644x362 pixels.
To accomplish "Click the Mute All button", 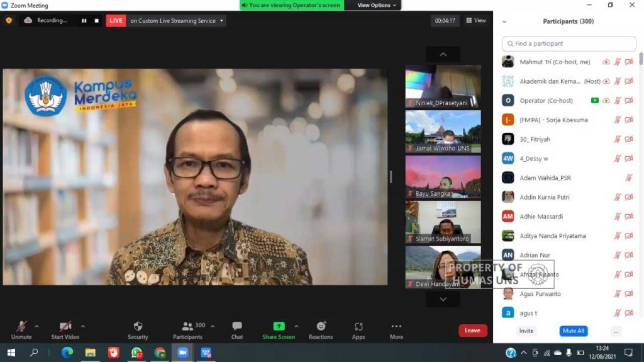I will click(574, 331).
